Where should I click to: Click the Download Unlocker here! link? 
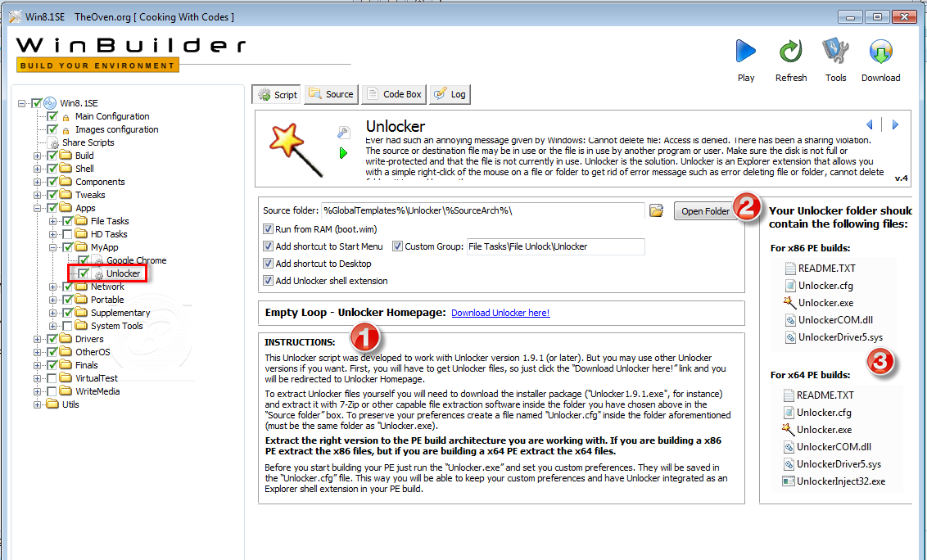(x=500, y=313)
